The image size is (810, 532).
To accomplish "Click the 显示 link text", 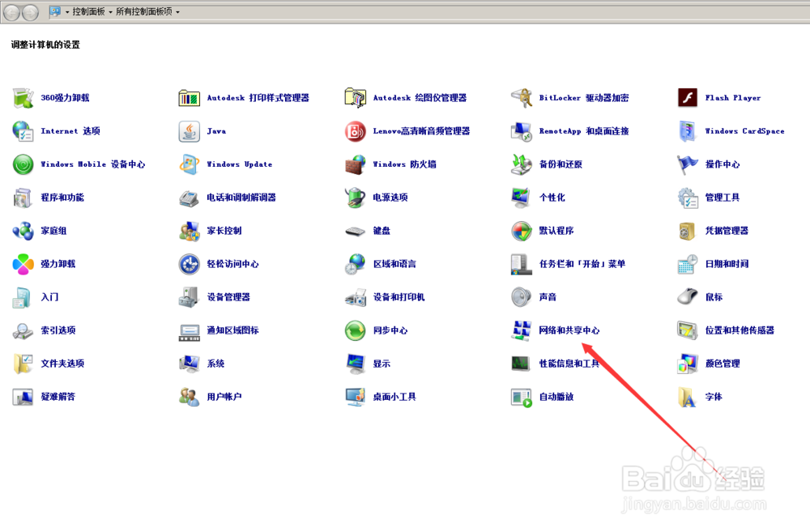I will [382, 364].
